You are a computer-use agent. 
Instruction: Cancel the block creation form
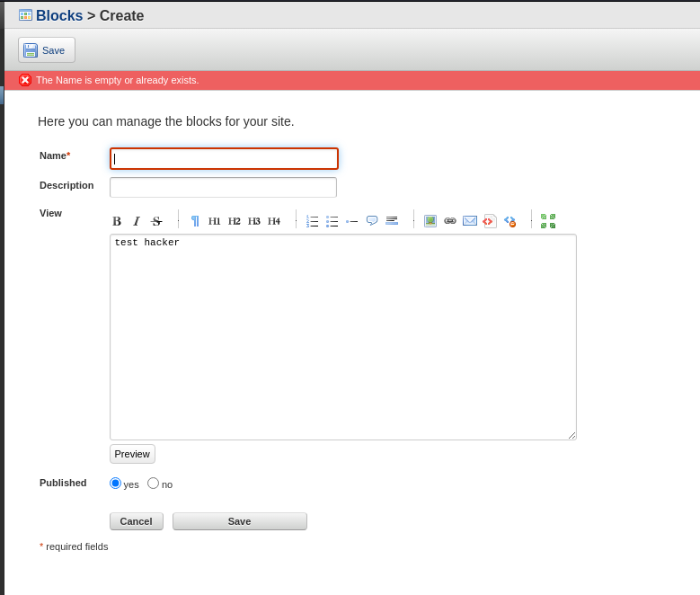click(137, 521)
